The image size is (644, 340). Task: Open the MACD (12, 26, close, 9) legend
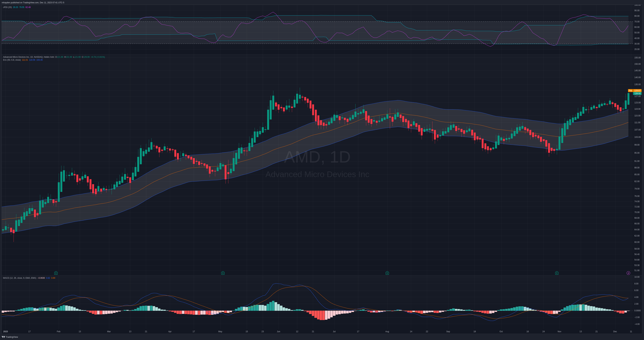20,278
